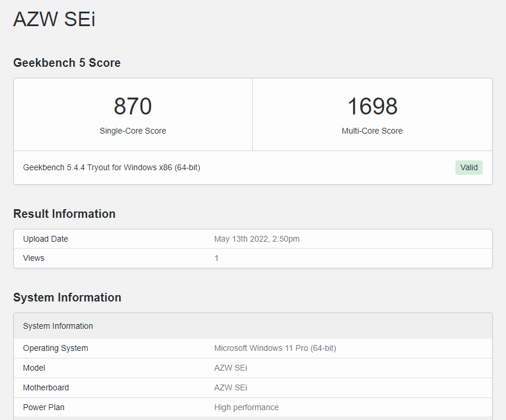The image size is (506, 420).
Task: Click the Model row value AZW SEi
Action: click(231, 368)
